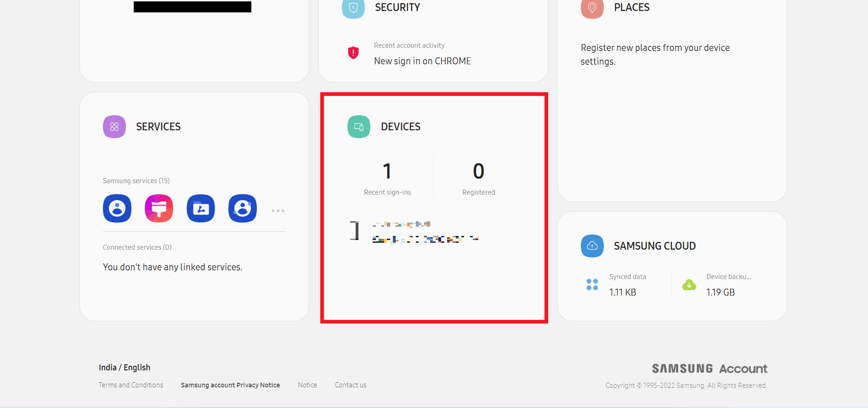
Task: Show more Samsung services via three dots
Action: point(278,211)
